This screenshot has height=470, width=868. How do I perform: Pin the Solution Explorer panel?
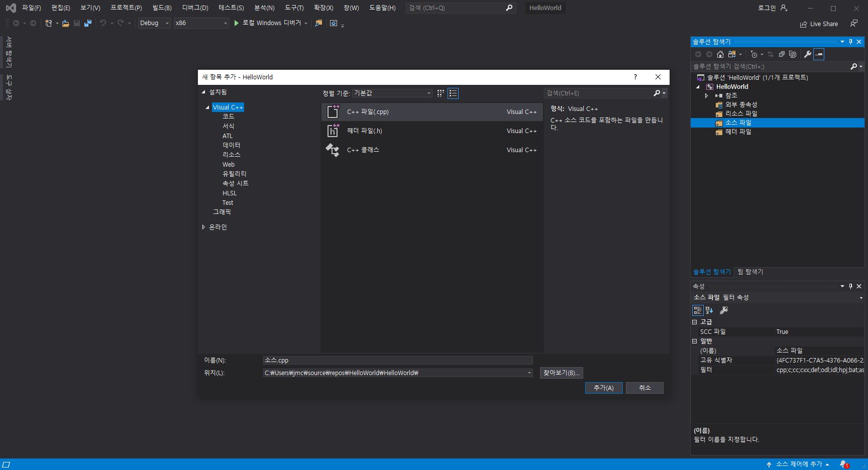[x=850, y=42]
